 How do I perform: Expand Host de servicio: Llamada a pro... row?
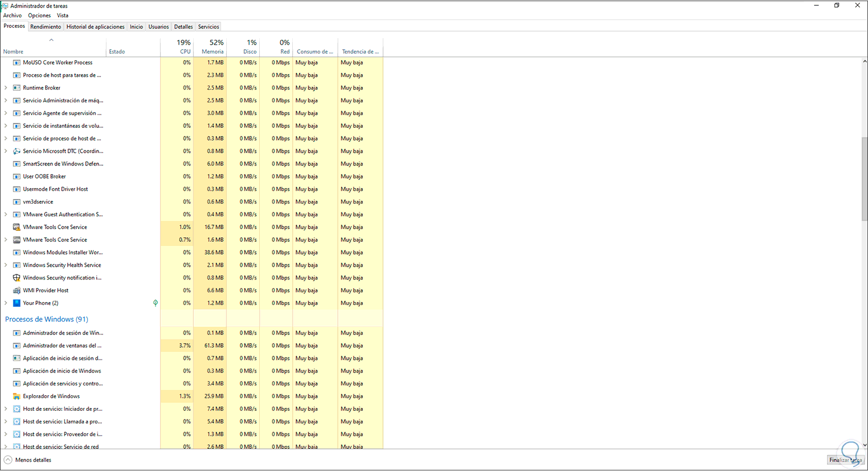6,422
